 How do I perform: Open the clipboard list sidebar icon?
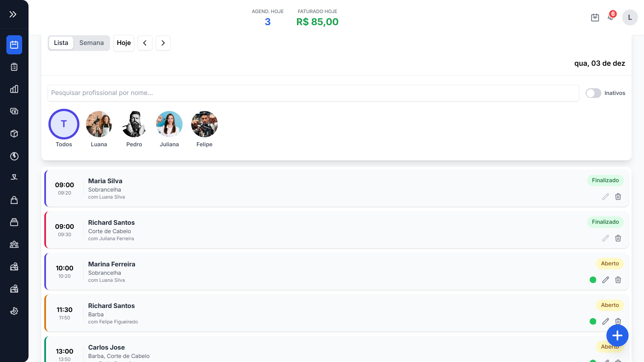pyautogui.click(x=14, y=67)
